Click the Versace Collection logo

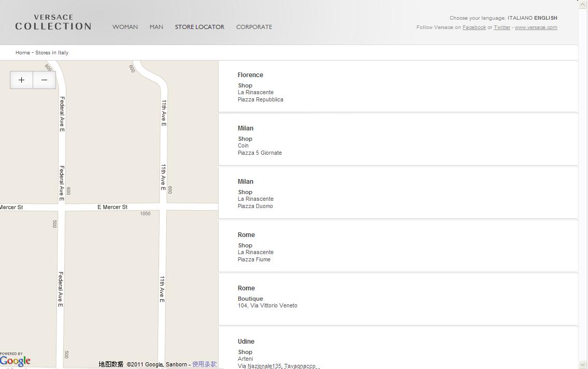coord(53,22)
